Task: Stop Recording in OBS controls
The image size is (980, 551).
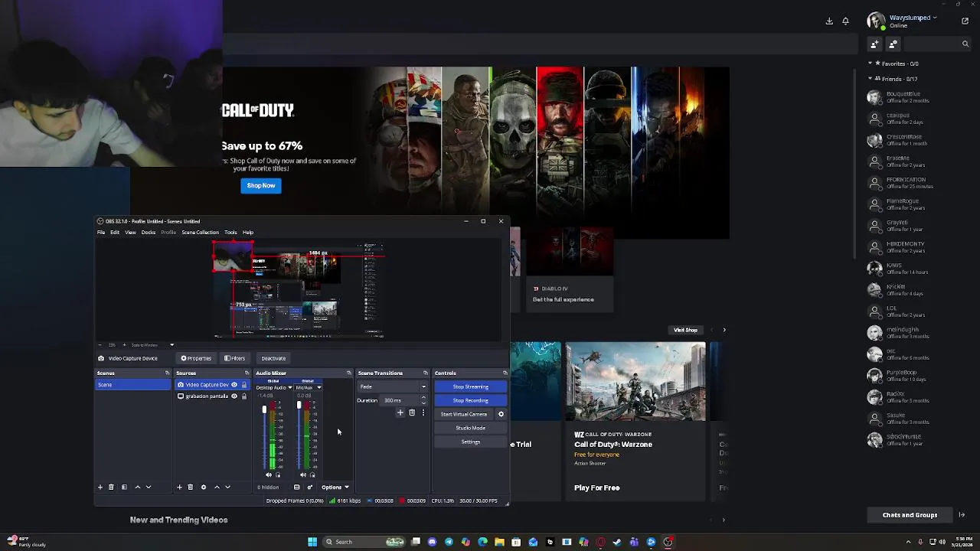Action: pyautogui.click(x=470, y=400)
